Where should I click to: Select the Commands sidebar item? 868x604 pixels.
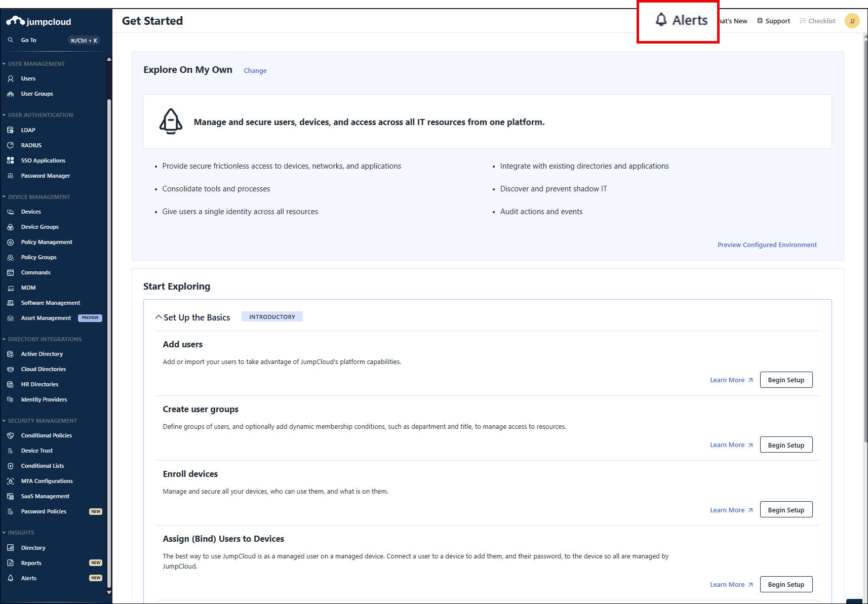click(35, 272)
